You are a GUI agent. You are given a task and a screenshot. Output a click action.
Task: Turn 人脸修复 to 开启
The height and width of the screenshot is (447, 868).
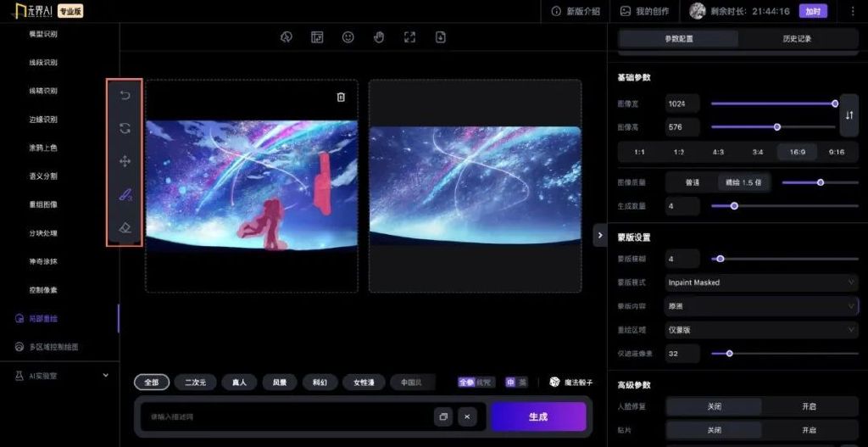809,406
